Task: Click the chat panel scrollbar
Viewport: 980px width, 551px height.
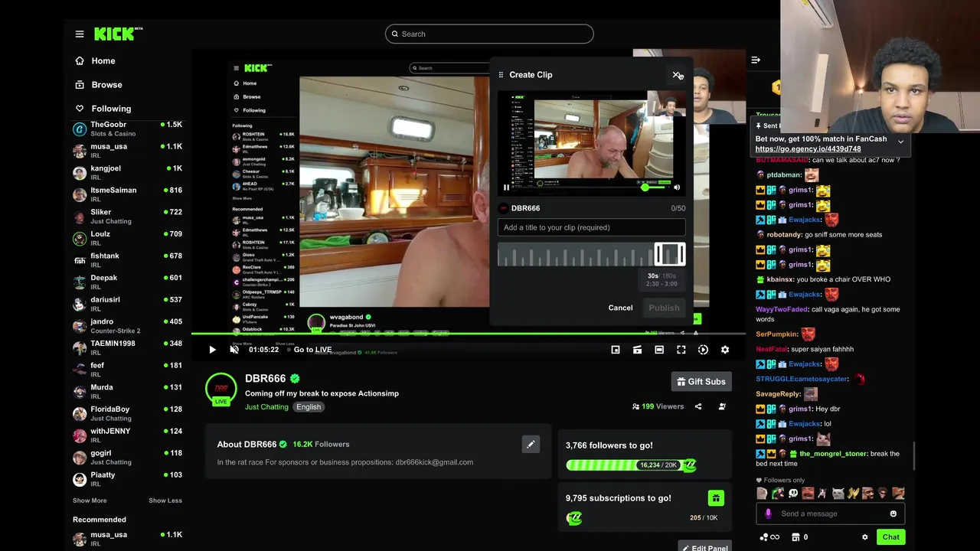Action: [x=913, y=457]
